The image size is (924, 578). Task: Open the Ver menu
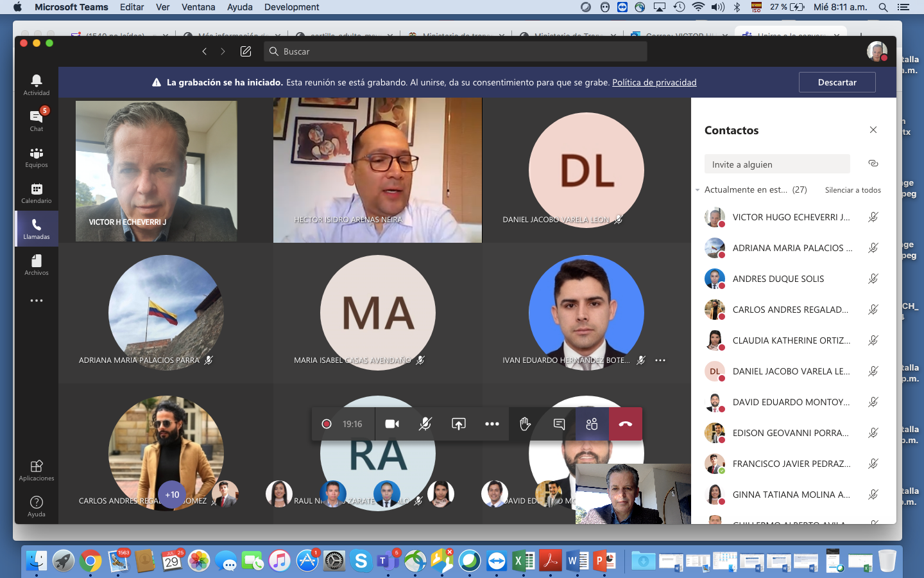163,7
